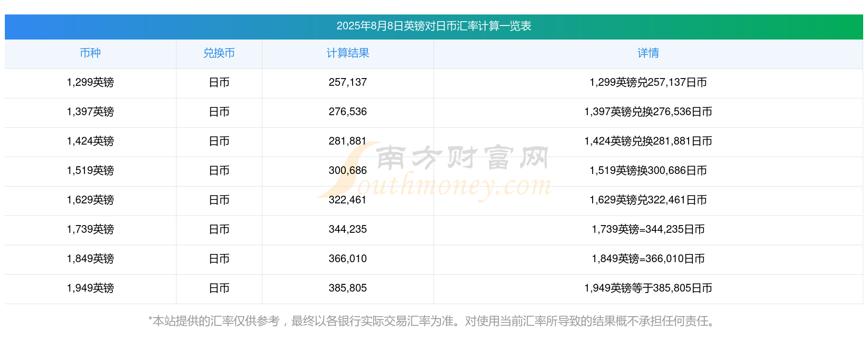This screenshot has width=868, height=347.
Task: Click the result value 300,686
Action: coord(348,171)
